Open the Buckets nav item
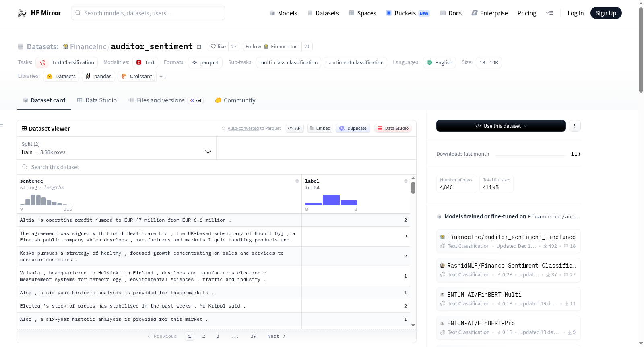 (408, 13)
